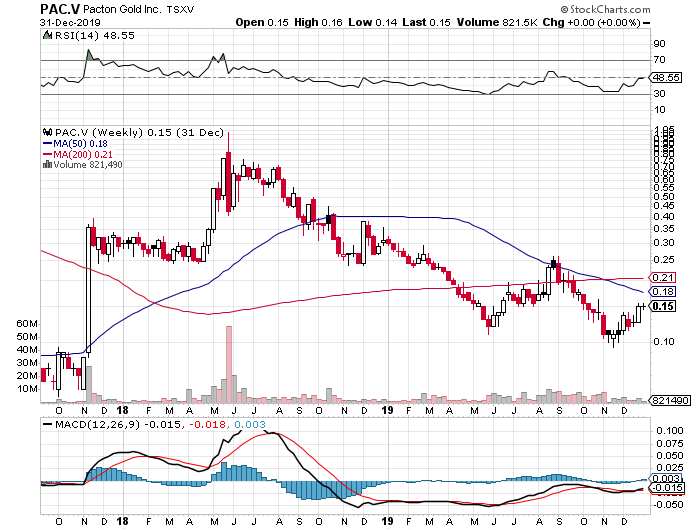Click the 19 year marker under MACD
The width and height of the screenshot is (700, 530).
388,521
